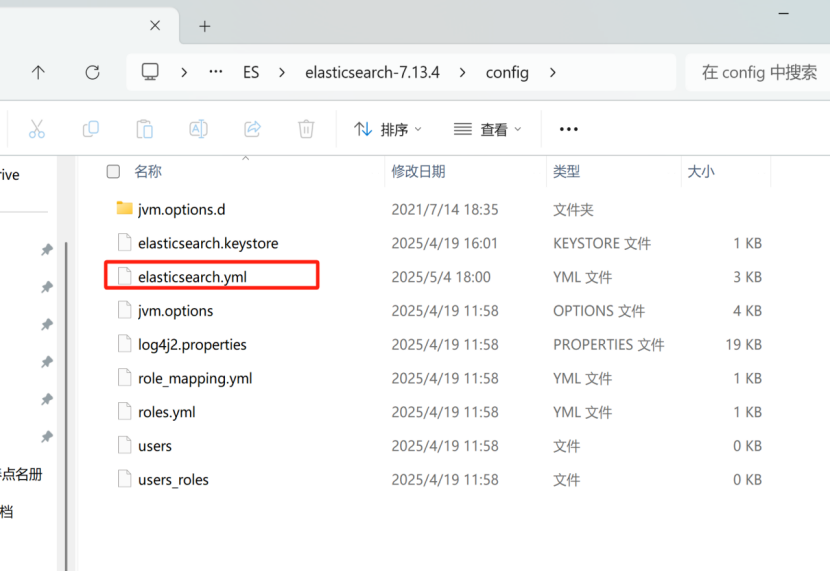Click date 2021/7/14 18:35 cell
The height and width of the screenshot is (572, 830).
pos(445,210)
